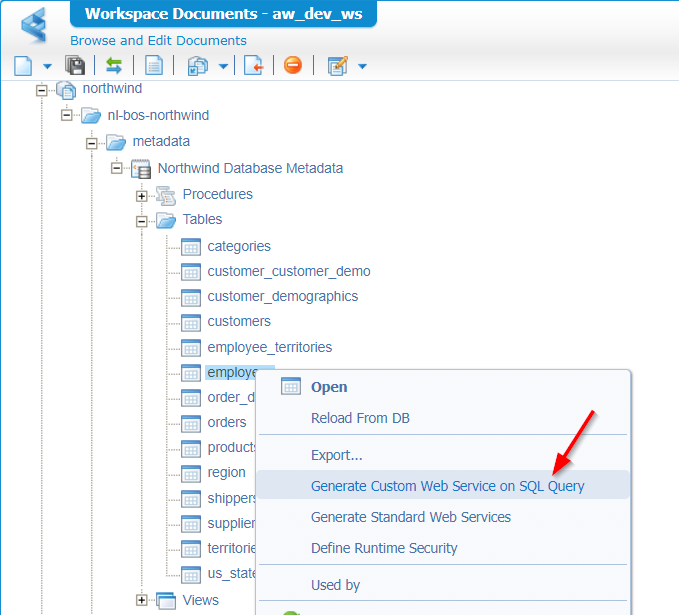Viewport: 679px width, 615px height.
Task: Click the document view page icon
Action: 154,66
